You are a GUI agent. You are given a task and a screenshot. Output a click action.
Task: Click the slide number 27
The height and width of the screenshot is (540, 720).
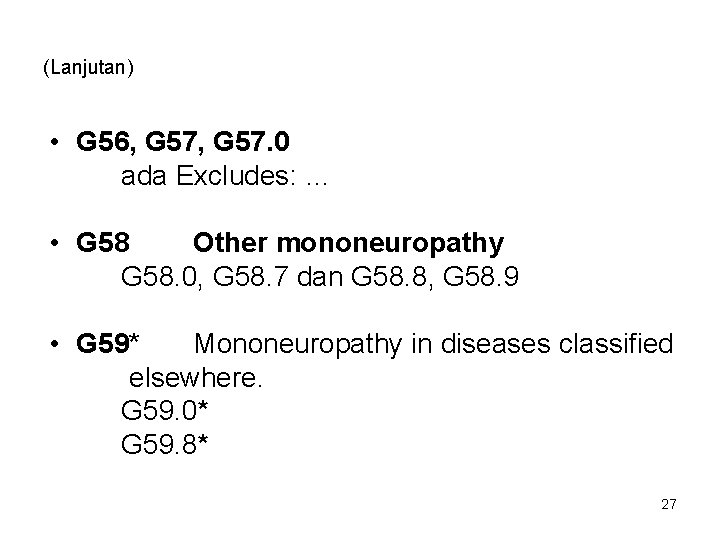click(x=669, y=504)
